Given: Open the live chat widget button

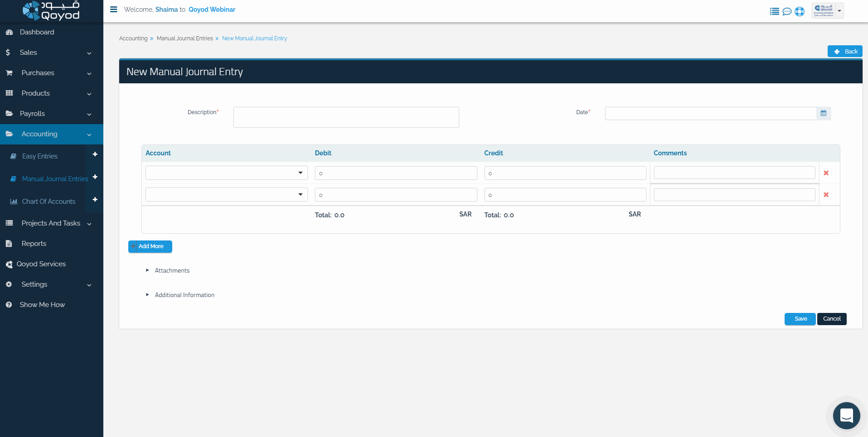Looking at the screenshot, I should pyautogui.click(x=846, y=415).
